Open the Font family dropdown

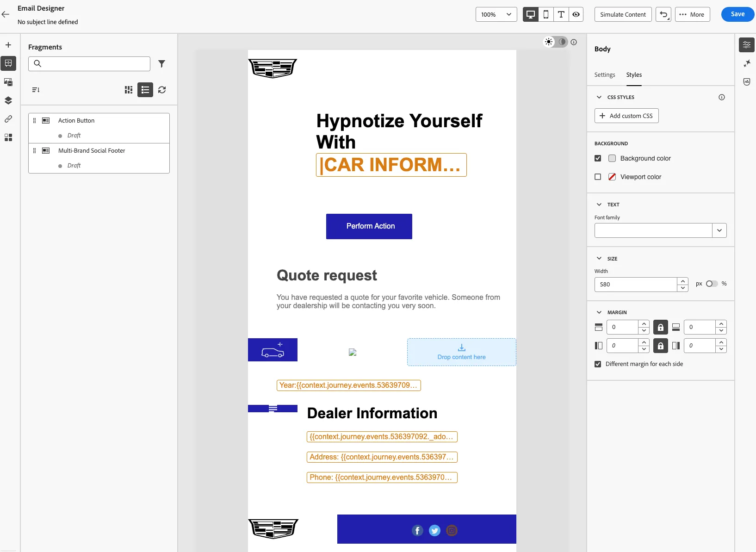(719, 230)
